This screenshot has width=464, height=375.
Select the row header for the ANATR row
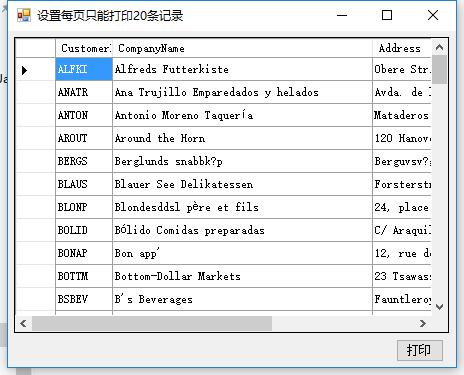36,92
